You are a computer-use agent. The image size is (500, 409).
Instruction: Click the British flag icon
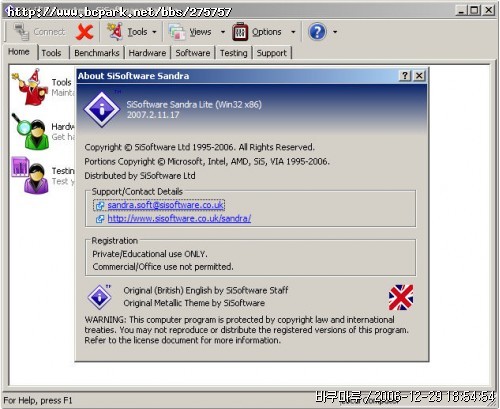tap(401, 297)
